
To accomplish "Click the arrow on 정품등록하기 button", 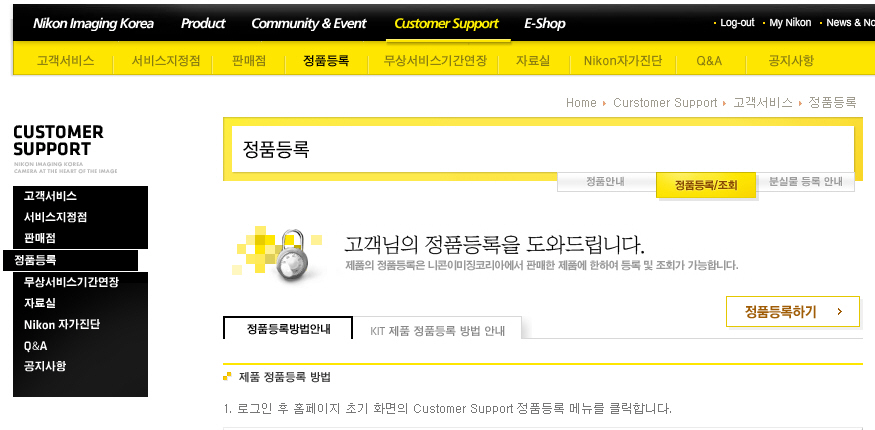I will (x=840, y=312).
